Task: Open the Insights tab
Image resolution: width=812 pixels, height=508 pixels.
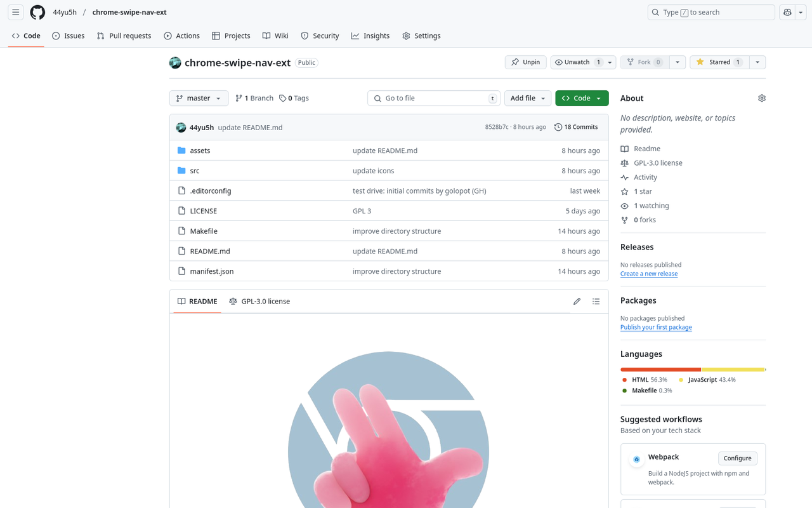Action: [370, 36]
